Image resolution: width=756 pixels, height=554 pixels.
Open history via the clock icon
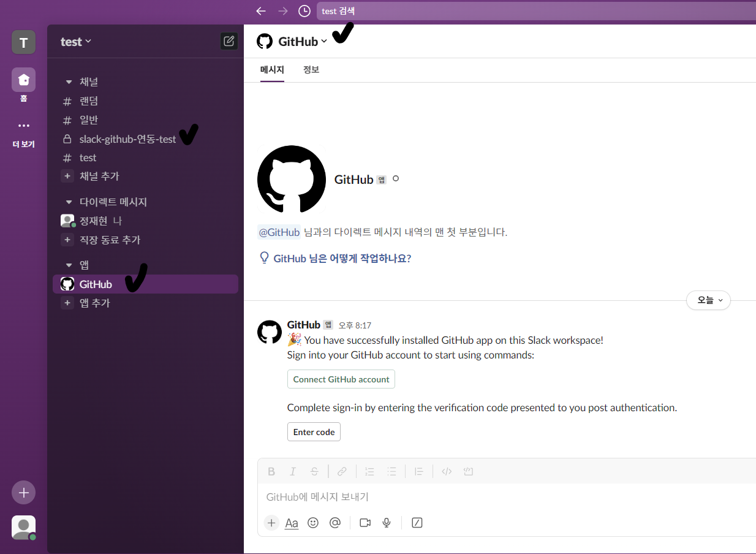[304, 11]
